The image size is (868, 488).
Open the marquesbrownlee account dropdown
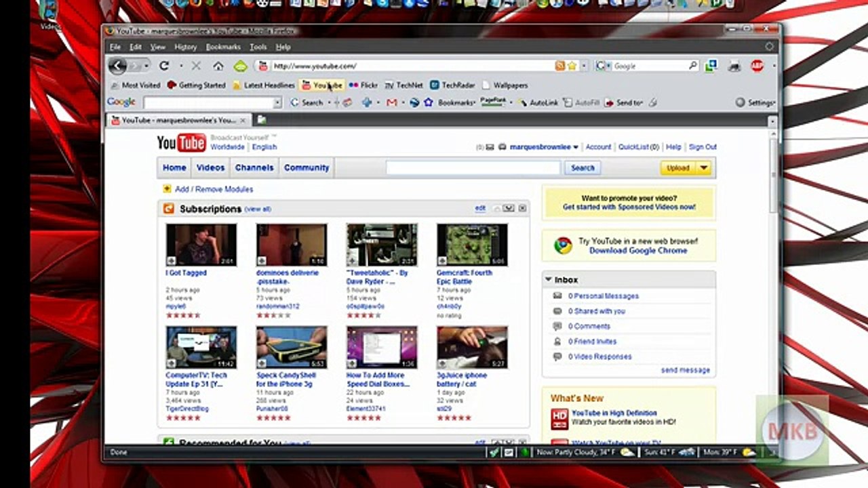(x=576, y=147)
